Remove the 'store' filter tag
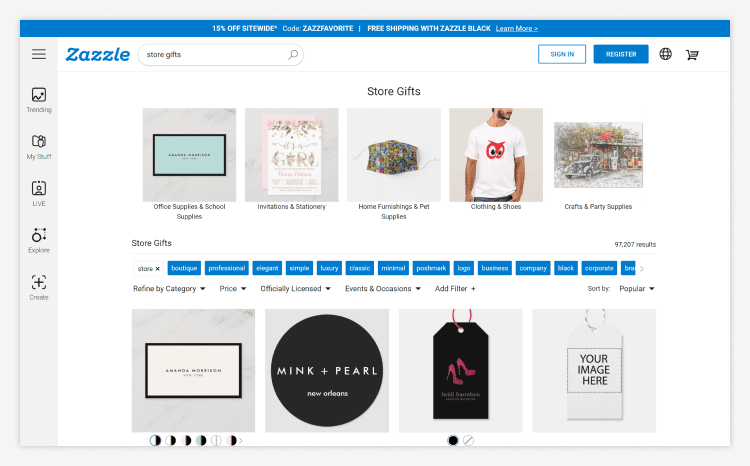Screen dimensions: 750x466 (157, 269)
